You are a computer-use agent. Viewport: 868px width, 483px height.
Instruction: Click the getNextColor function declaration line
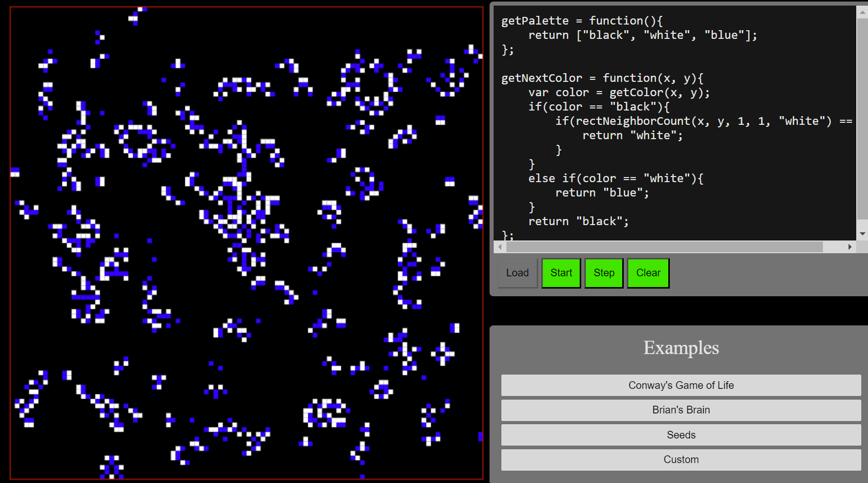pos(602,78)
